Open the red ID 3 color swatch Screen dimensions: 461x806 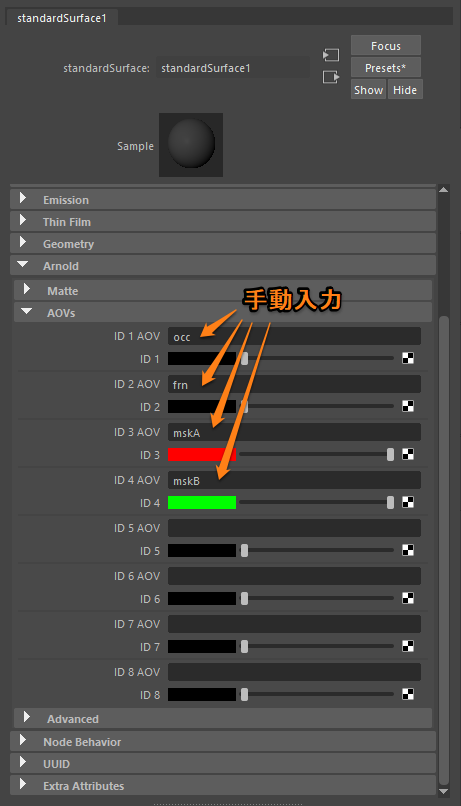(x=202, y=454)
